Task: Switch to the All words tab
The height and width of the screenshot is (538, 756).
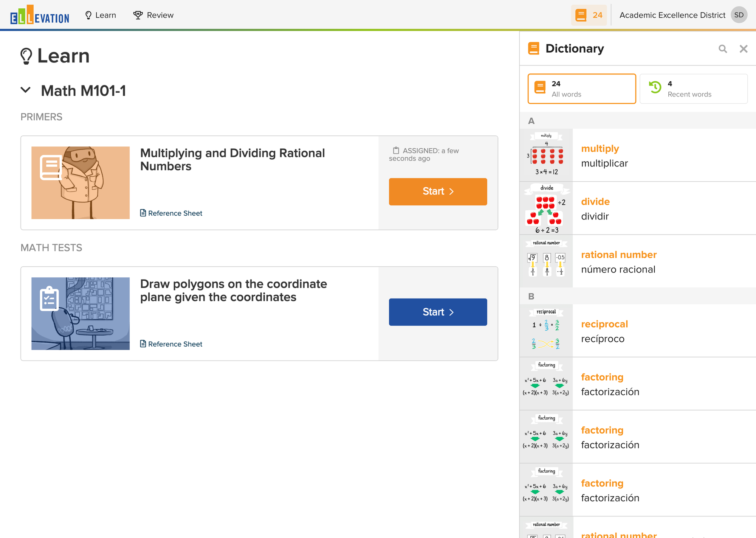Action: 581,89
